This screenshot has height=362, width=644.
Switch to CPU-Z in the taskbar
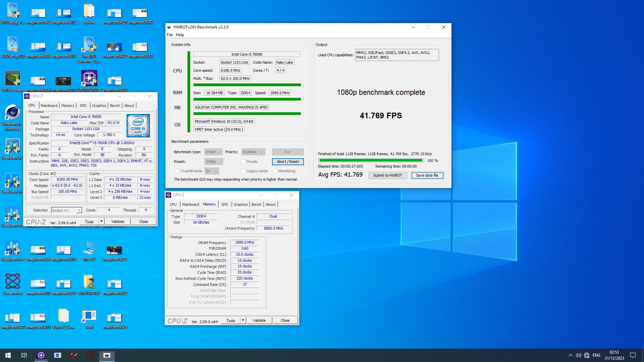click(x=41, y=355)
